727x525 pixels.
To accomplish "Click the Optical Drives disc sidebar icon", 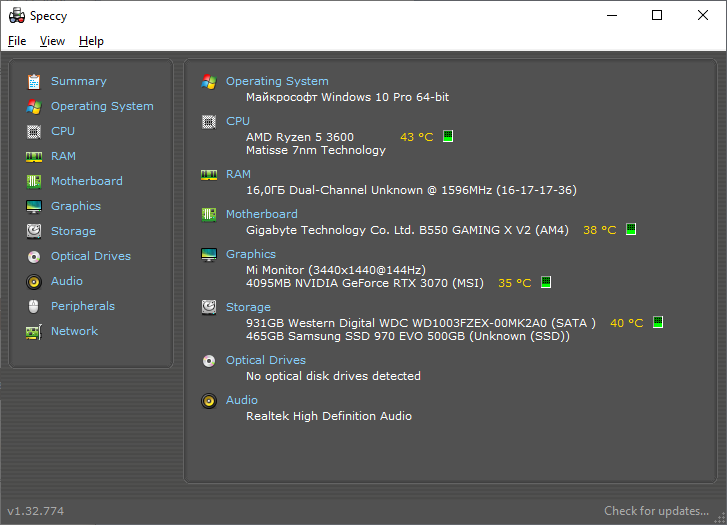I will click(34, 256).
